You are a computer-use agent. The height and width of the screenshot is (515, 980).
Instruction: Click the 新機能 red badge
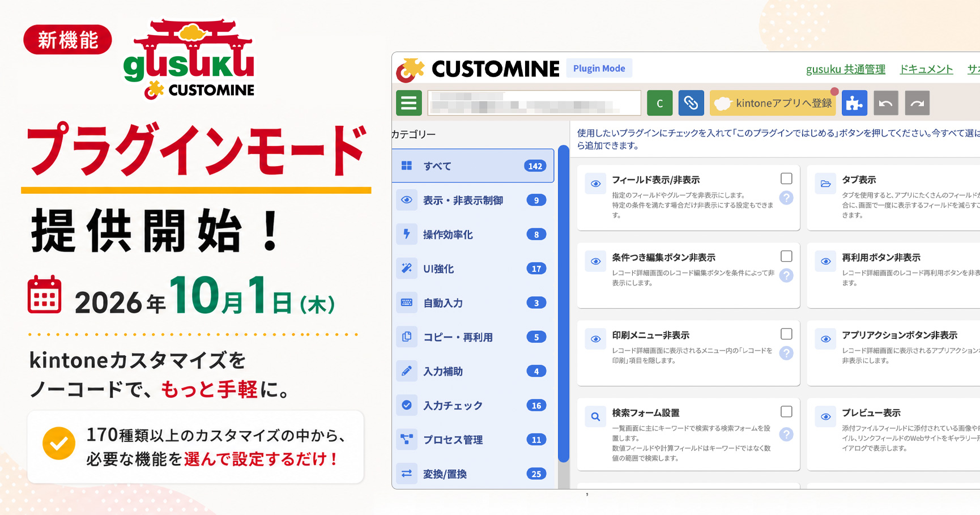point(67,40)
